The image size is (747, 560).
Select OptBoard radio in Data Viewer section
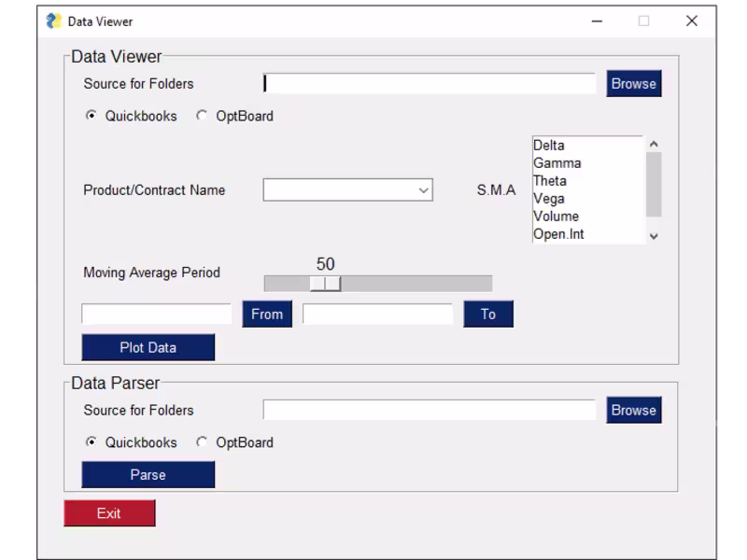click(202, 116)
